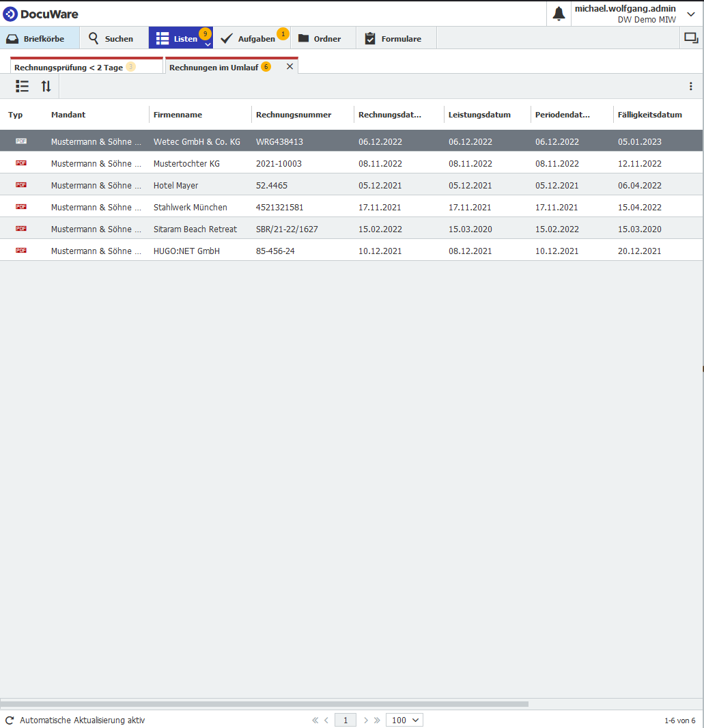Click PDF icon of Hotel Mayer row
Screen dimensions: 704x728
coord(21,185)
